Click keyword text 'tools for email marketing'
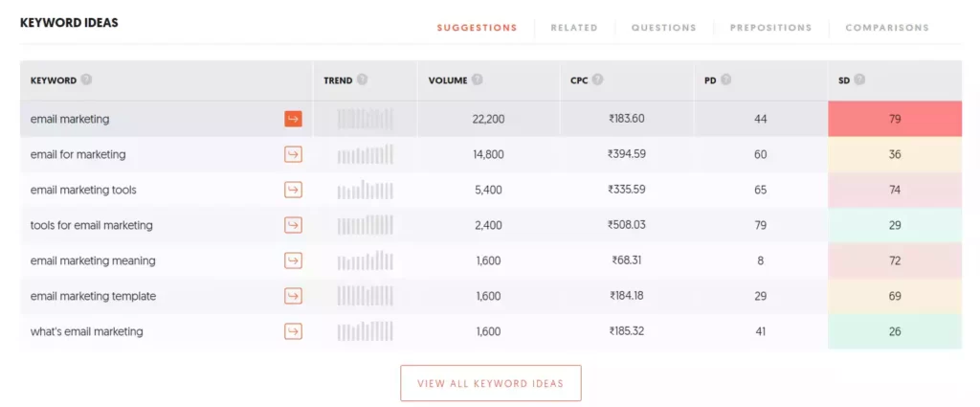 91,225
